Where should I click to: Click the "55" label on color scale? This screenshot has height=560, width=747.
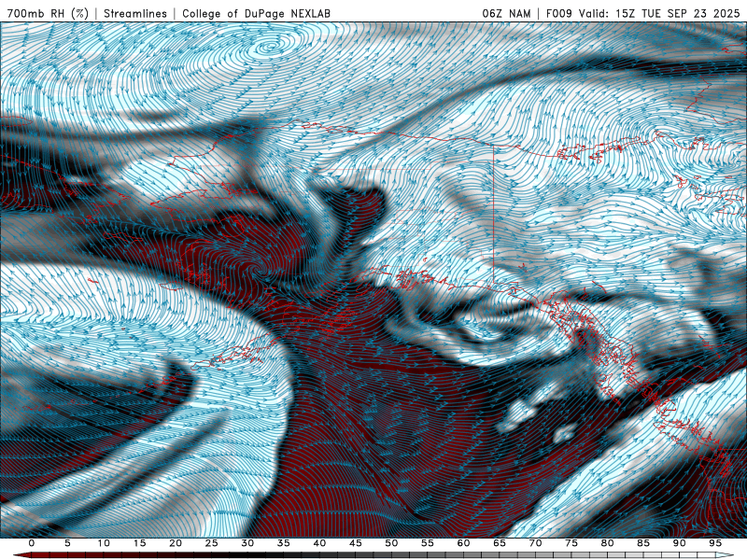point(428,543)
